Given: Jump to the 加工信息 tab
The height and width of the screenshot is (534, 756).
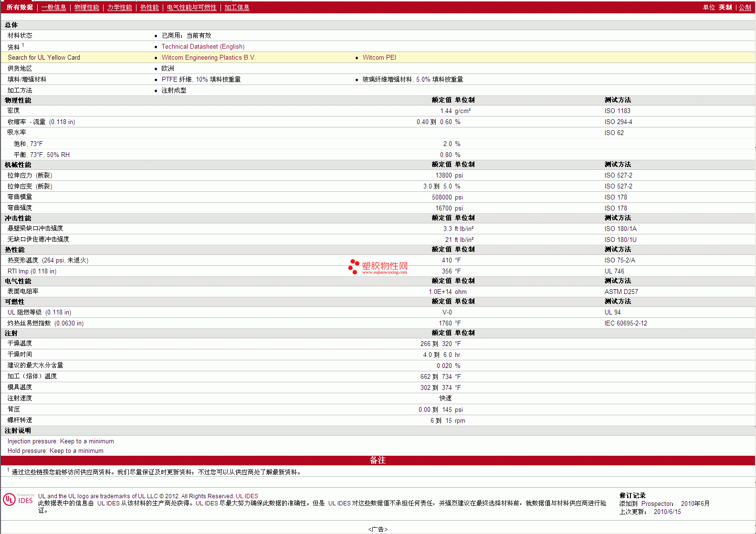Looking at the screenshot, I should [237, 7].
